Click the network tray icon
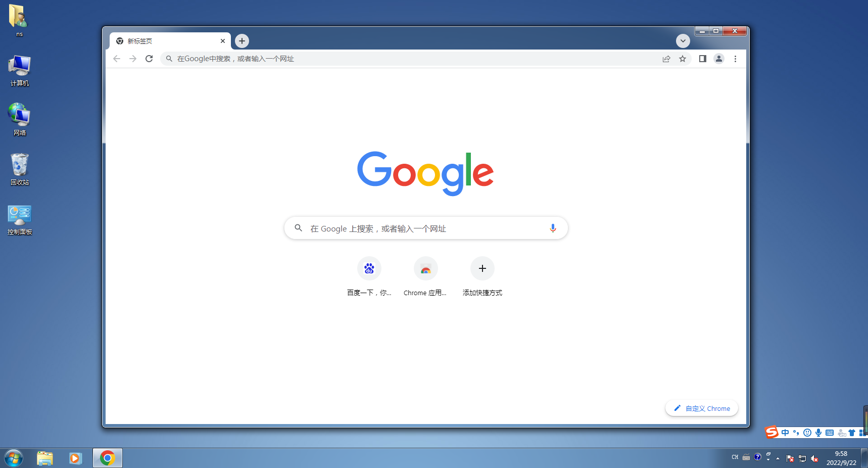Image resolution: width=868 pixels, height=468 pixels. point(802,458)
